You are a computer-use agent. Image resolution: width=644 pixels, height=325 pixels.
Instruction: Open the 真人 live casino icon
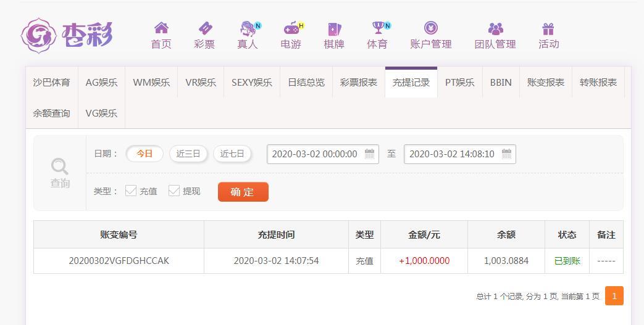[x=248, y=28]
